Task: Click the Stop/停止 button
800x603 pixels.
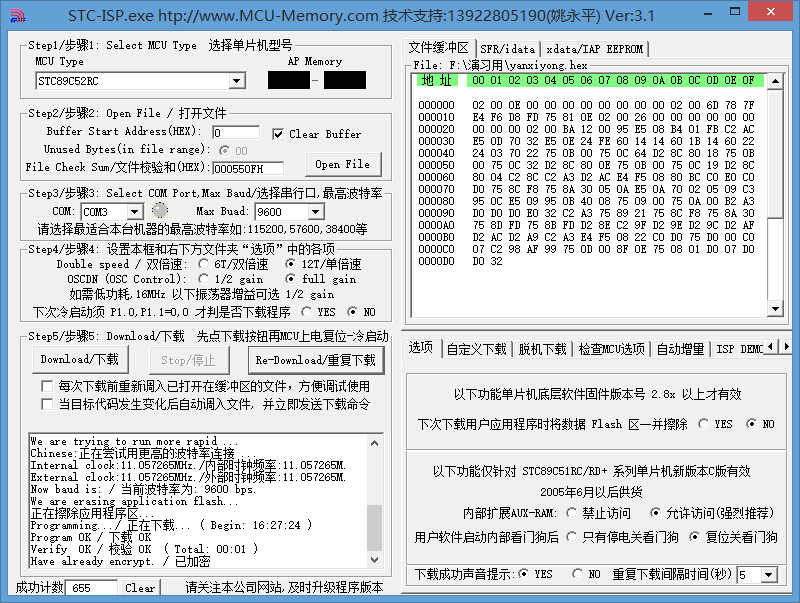Action: coord(189,360)
